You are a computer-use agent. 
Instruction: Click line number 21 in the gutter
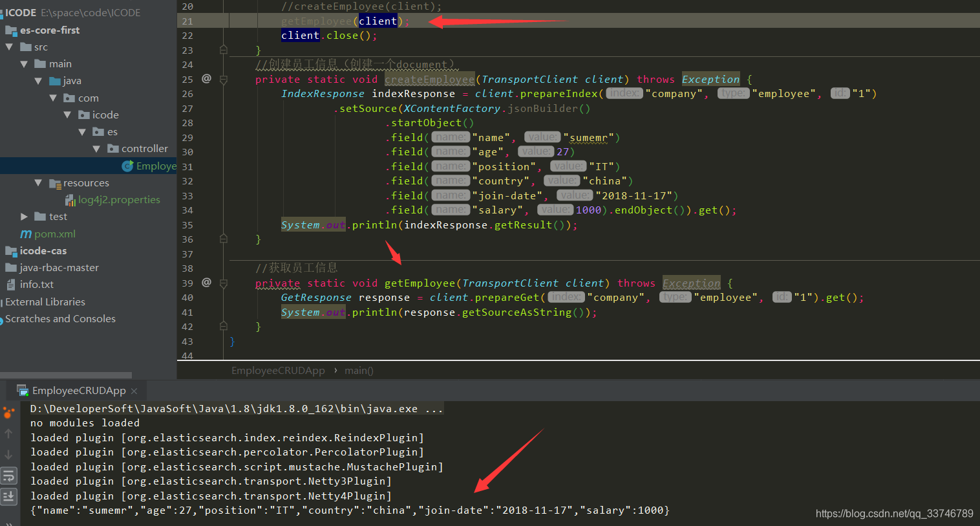[187, 21]
